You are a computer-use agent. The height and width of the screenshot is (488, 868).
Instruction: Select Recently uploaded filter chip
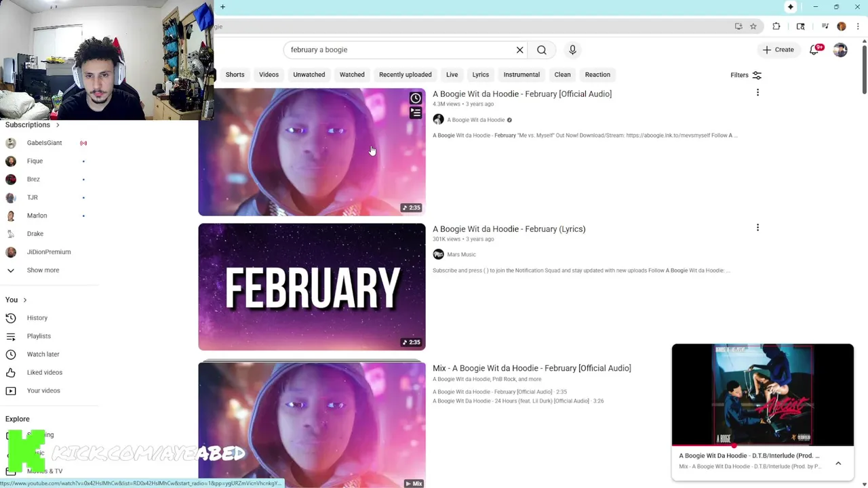(x=405, y=75)
